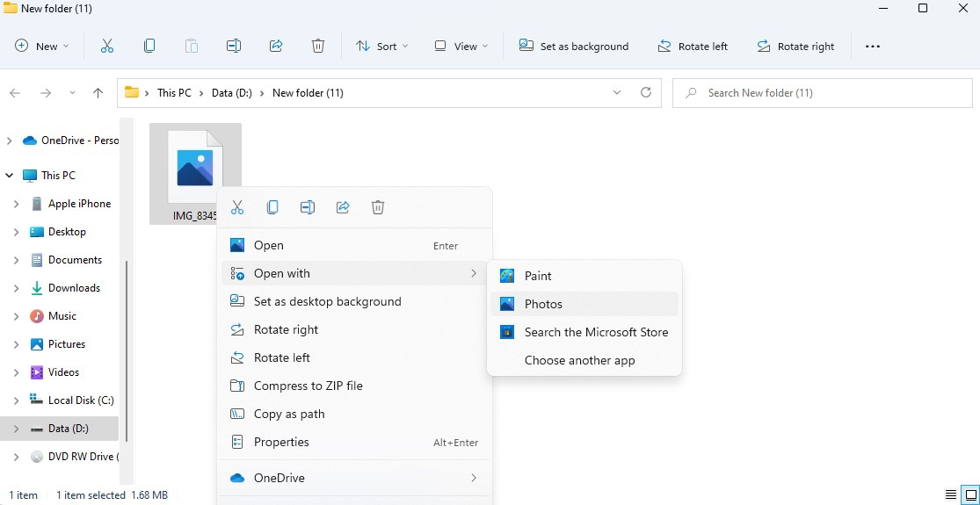
Task: Click Rotate right in the toolbar
Action: click(795, 47)
